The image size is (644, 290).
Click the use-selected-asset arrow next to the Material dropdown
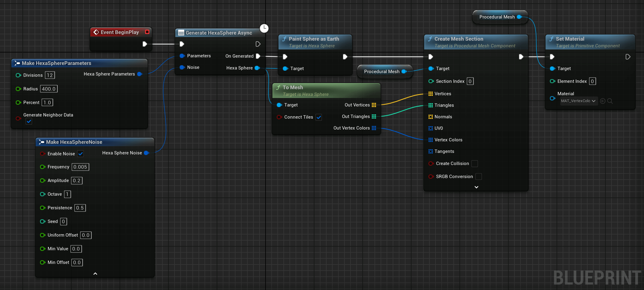pyautogui.click(x=603, y=101)
